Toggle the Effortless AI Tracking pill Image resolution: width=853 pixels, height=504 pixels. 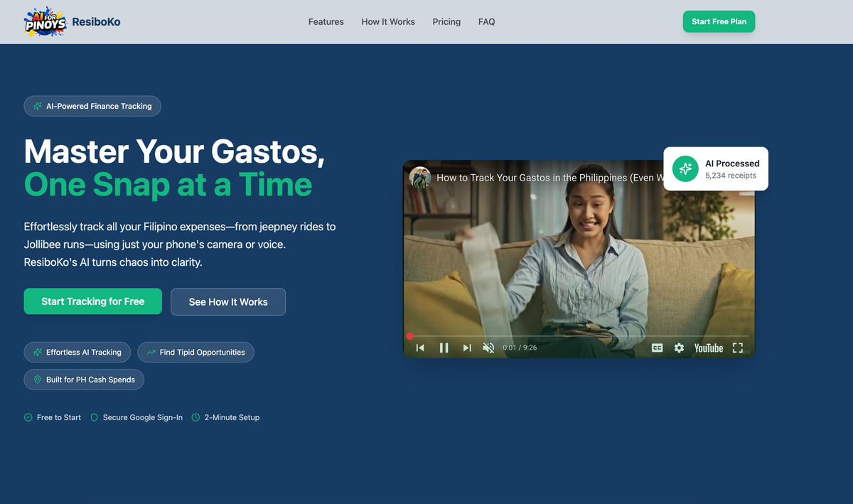coord(77,352)
